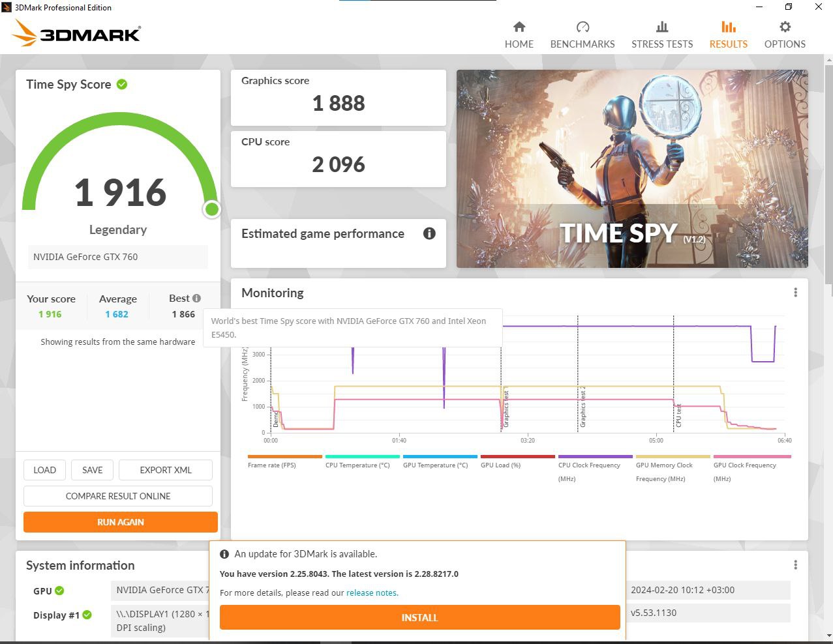Open the release notes link
Image resolution: width=833 pixels, height=644 pixels.
(x=372, y=593)
